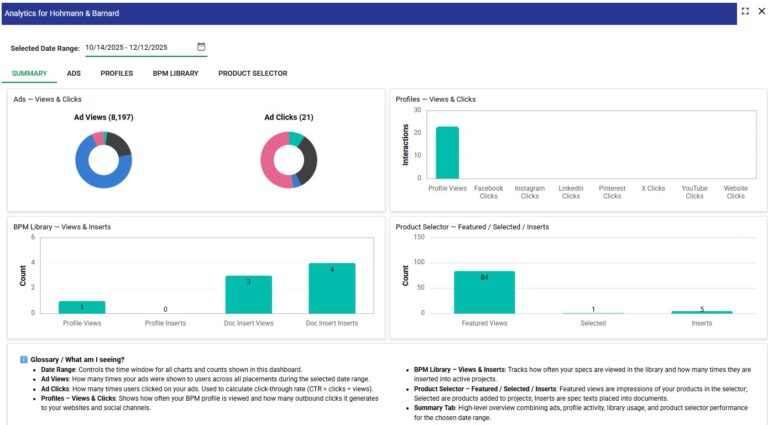The width and height of the screenshot is (768, 425).
Task: Select the PRODUCT SELECTOR tab
Action: coord(252,73)
